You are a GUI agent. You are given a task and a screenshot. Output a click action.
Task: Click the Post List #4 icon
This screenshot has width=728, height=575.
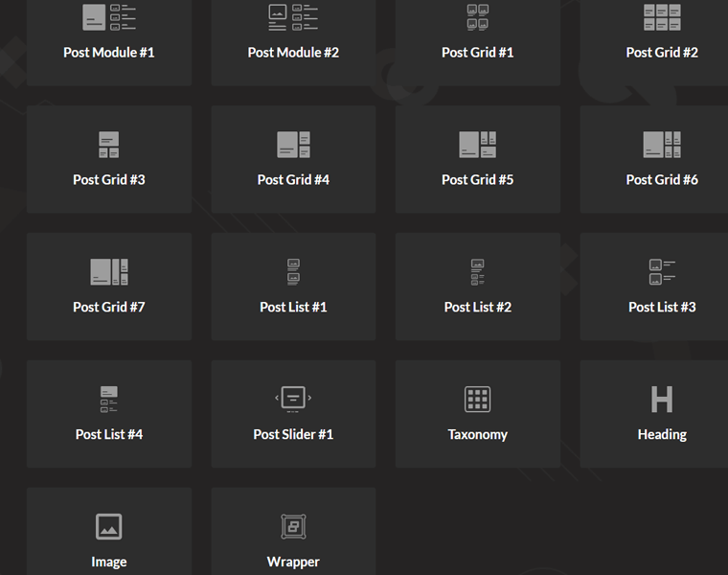tap(108, 399)
